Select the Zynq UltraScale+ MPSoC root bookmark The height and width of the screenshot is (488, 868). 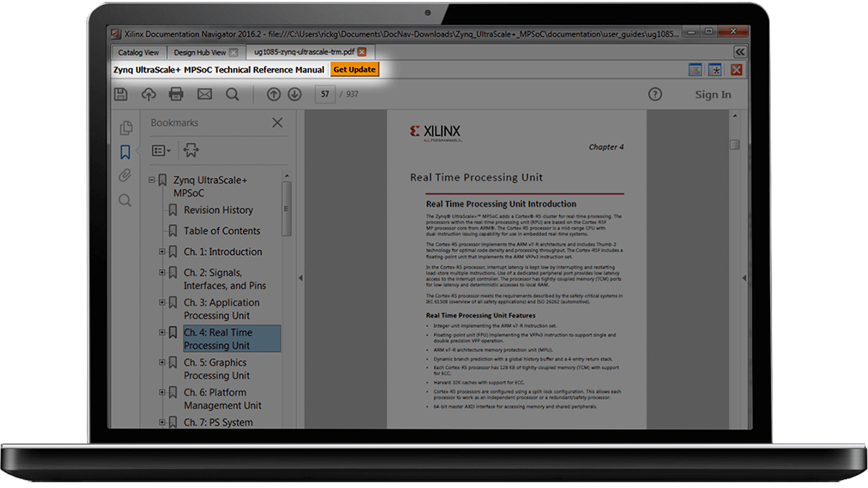(210, 187)
